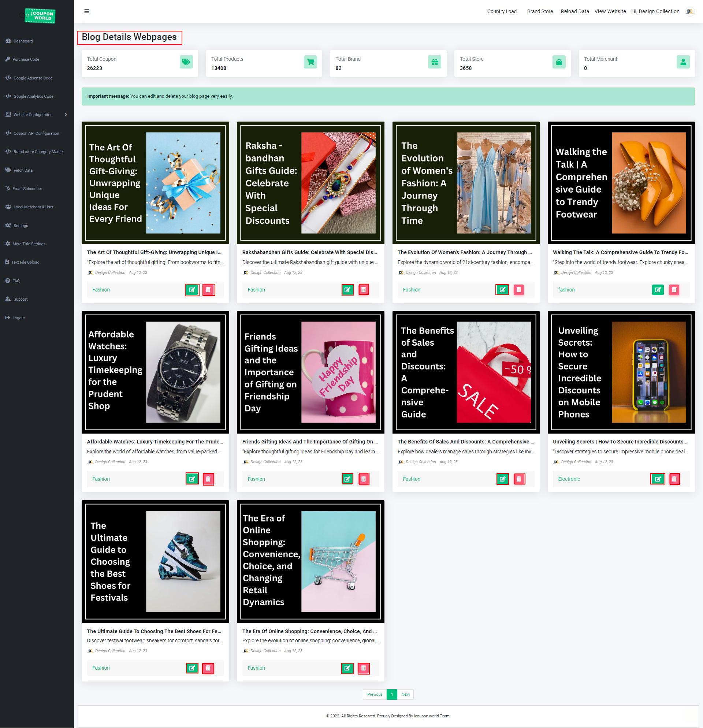Edit the Evolution Of Women's Fashion post
Screen dimensions: 703x728
pos(502,290)
